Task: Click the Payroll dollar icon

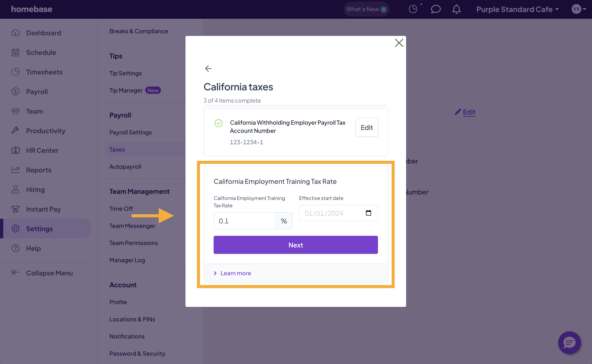Action: pyautogui.click(x=16, y=91)
